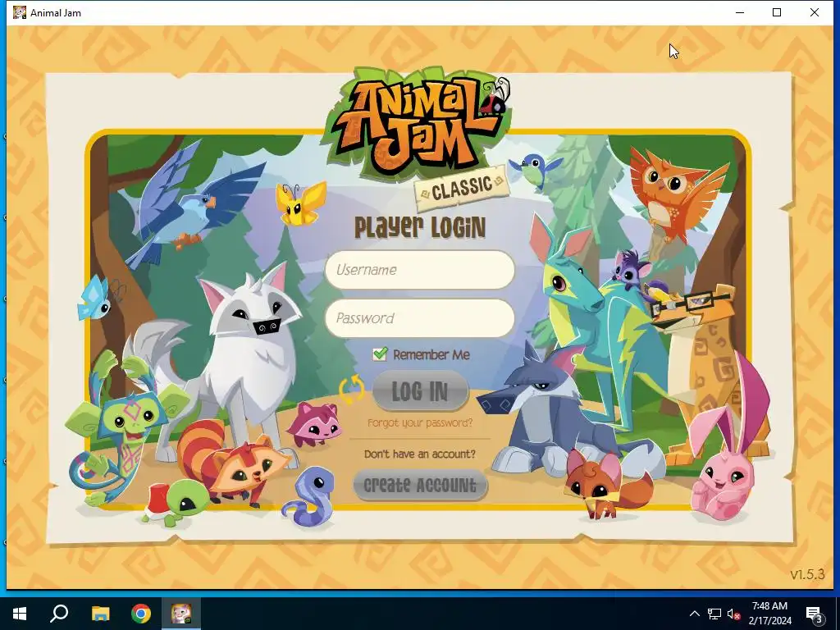This screenshot has width=840, height=630.
Task: Open the notification center icon
Action: pos(814,614)
